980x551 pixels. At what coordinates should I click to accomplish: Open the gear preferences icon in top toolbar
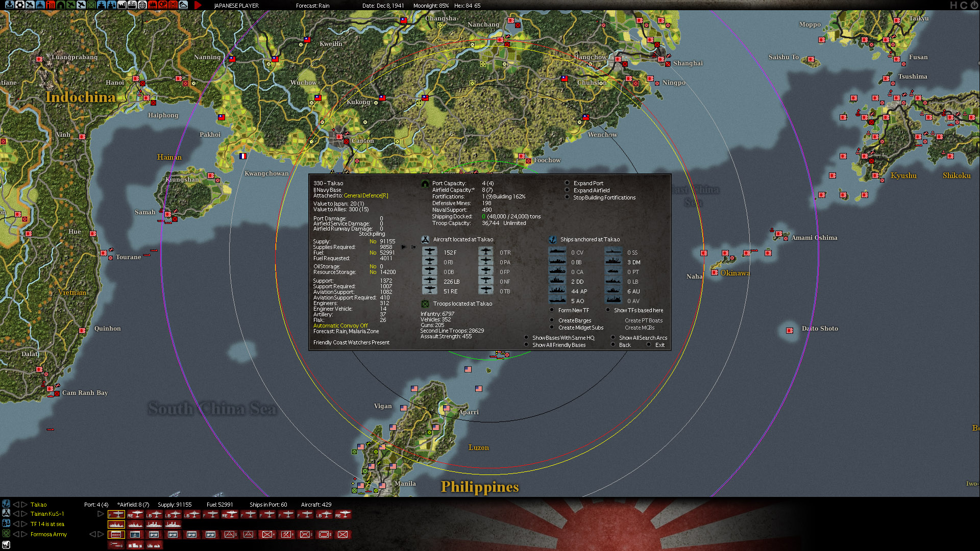(x=19, y=5)
